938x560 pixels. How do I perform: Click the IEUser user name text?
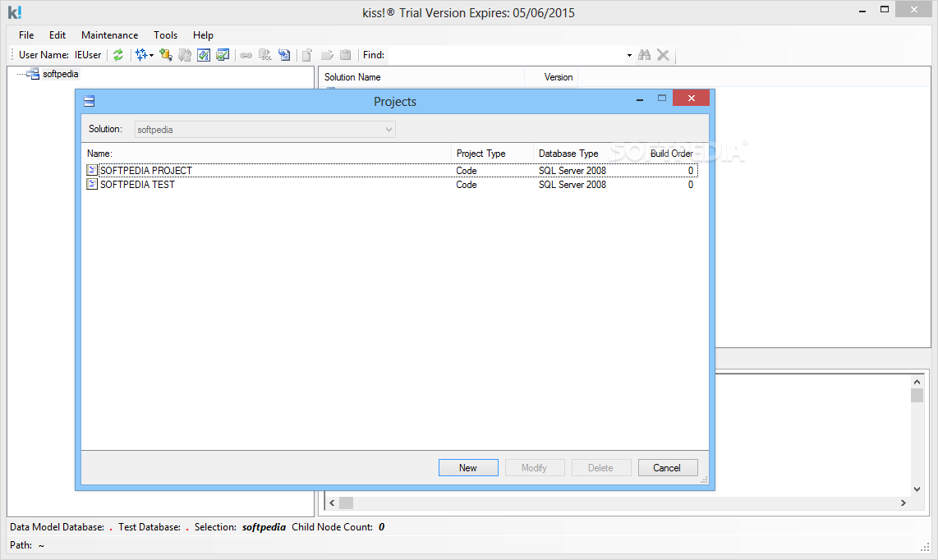[x=88, y=55]
